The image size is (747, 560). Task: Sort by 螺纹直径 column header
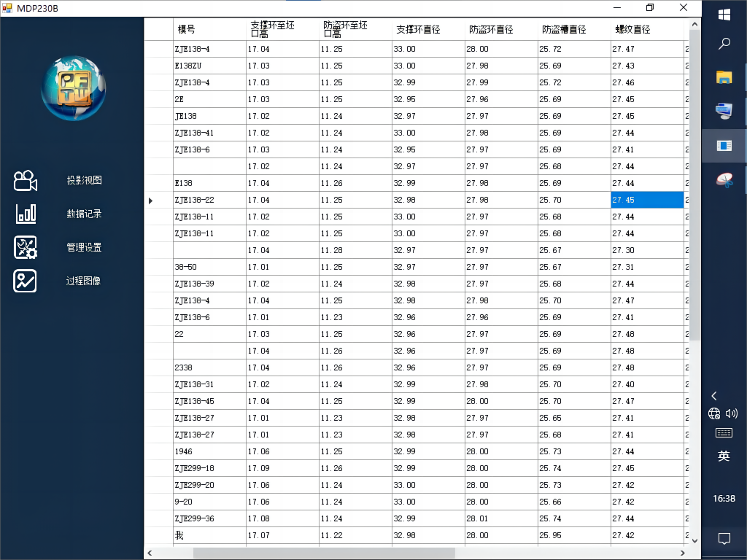coord(647,29)
